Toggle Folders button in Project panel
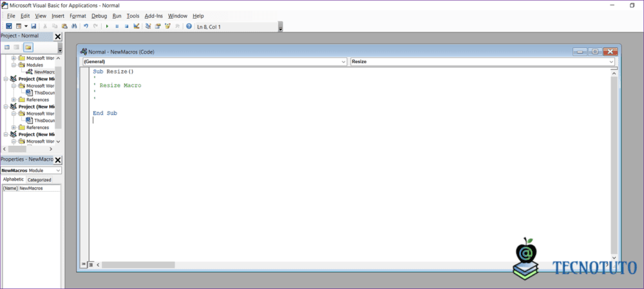Viewport: 644px width, 289px height. click(28, 47)
